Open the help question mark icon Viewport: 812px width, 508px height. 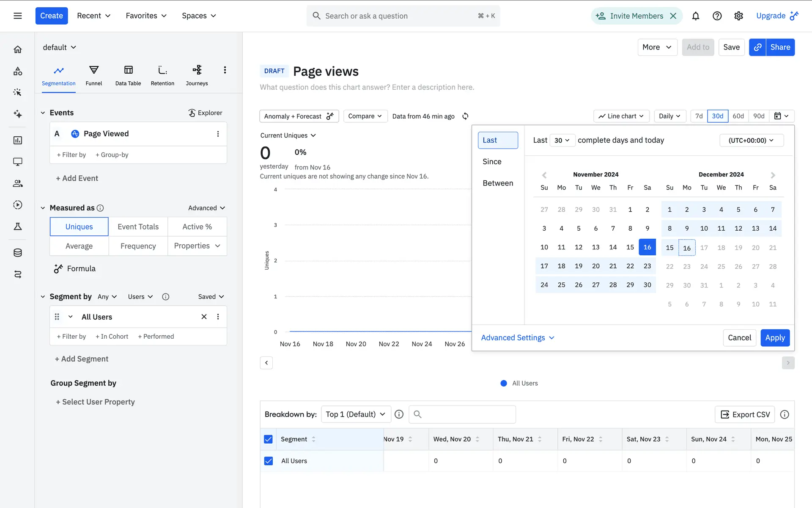717,16
